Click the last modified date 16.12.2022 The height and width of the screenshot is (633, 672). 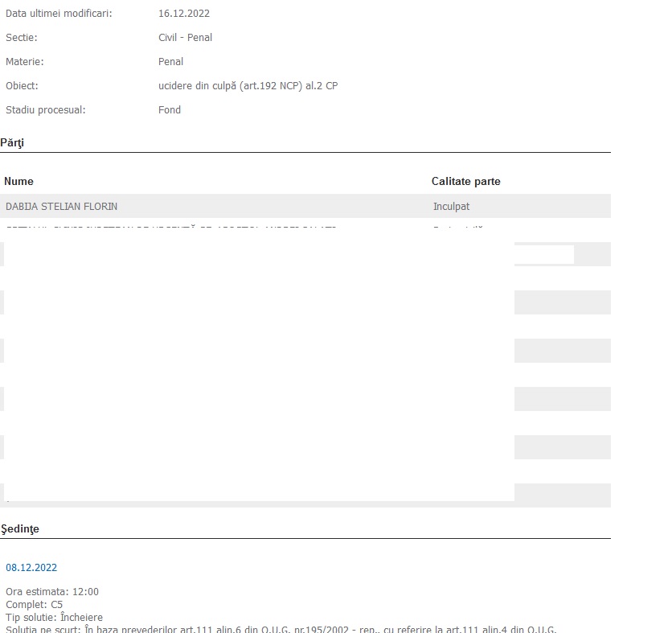pos(184,14)
